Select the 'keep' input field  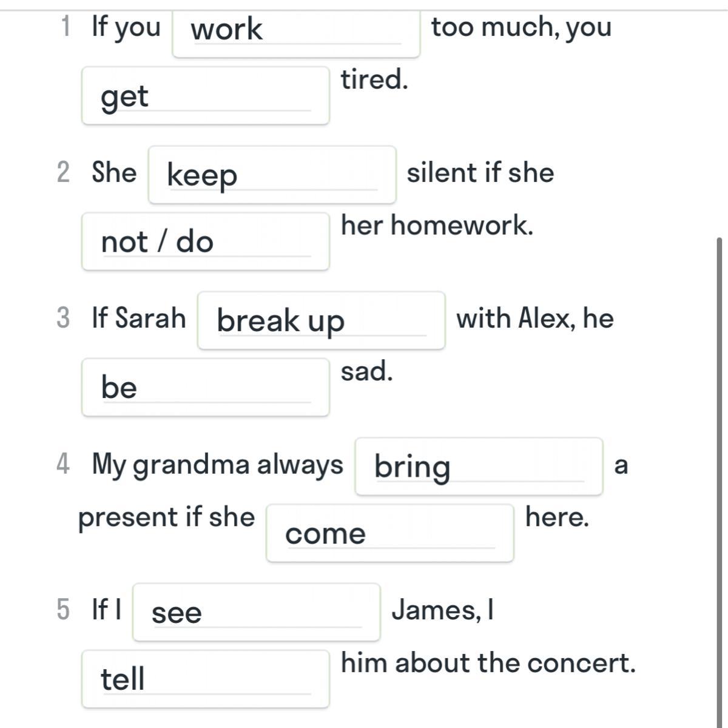tap(272, 175)
